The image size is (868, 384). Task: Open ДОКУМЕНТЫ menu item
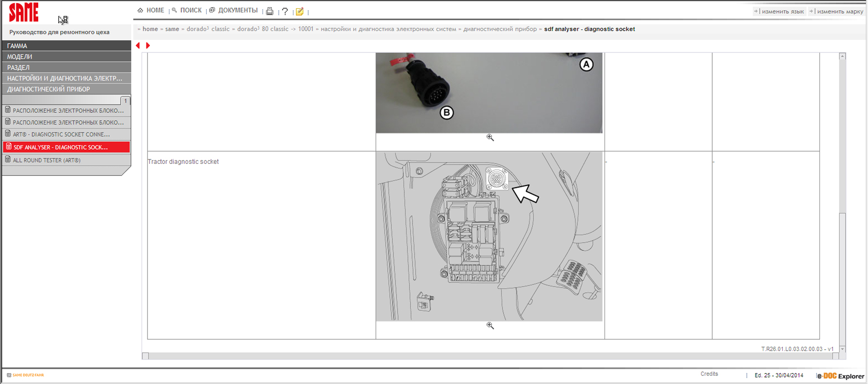[238, 10]
